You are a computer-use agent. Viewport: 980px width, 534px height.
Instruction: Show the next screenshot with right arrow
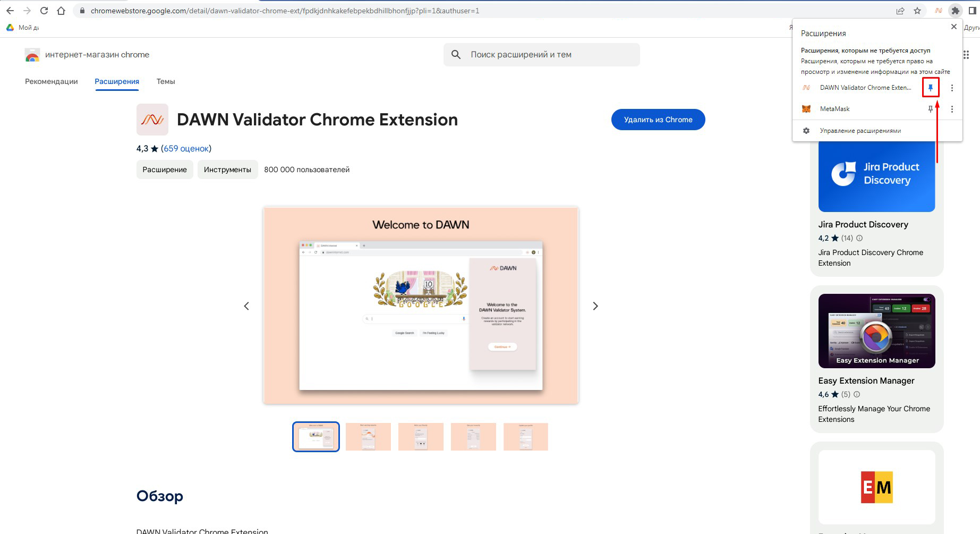[x=595, y=306]
